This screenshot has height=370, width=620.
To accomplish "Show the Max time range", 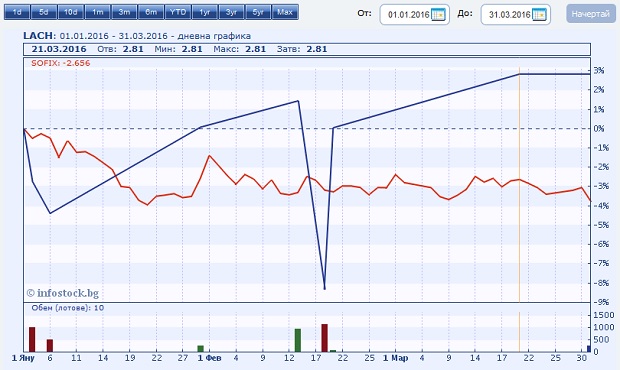I will coord(285,12).
